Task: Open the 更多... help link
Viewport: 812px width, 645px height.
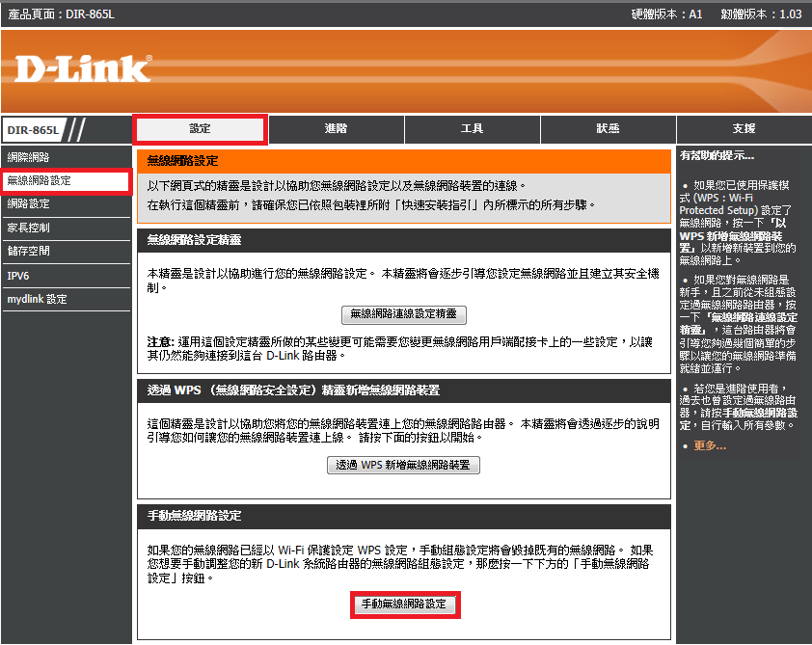Action: 710,445
